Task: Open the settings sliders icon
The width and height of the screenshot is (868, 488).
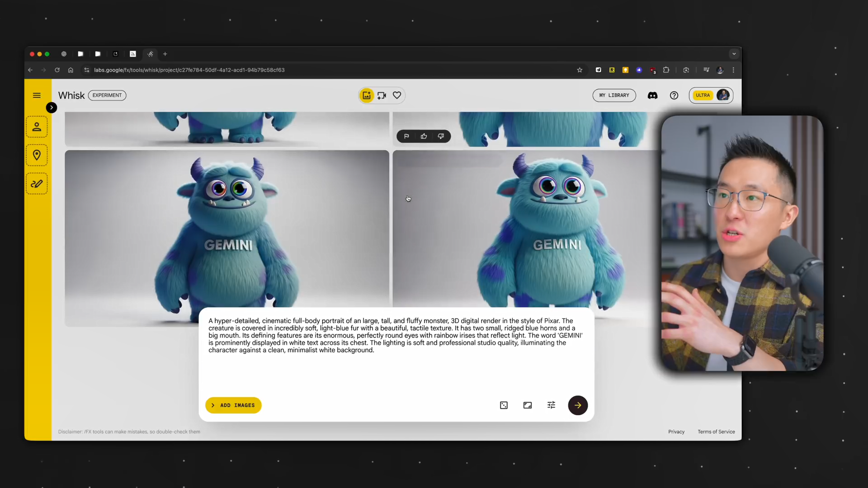Action: point(551,405)
